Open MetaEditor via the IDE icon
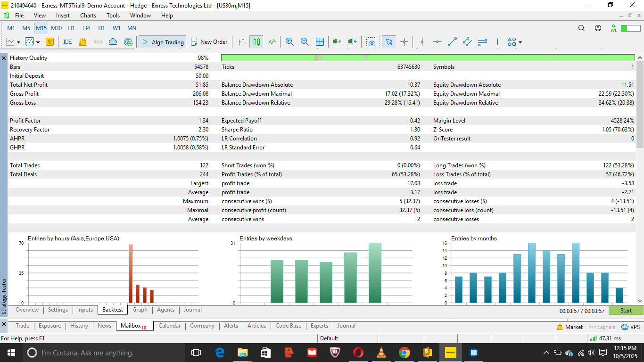Image resolution: width=644 pixels, height=362 pixels. (67, 41)
